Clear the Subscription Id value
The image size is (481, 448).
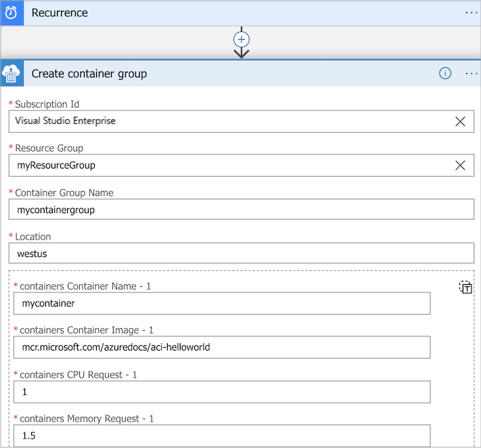460,121
